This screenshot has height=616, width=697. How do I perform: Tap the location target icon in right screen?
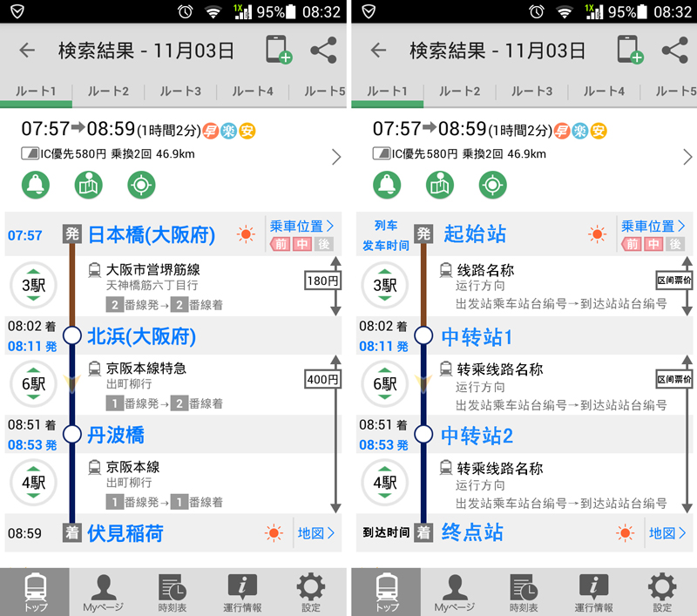(492, 185)
